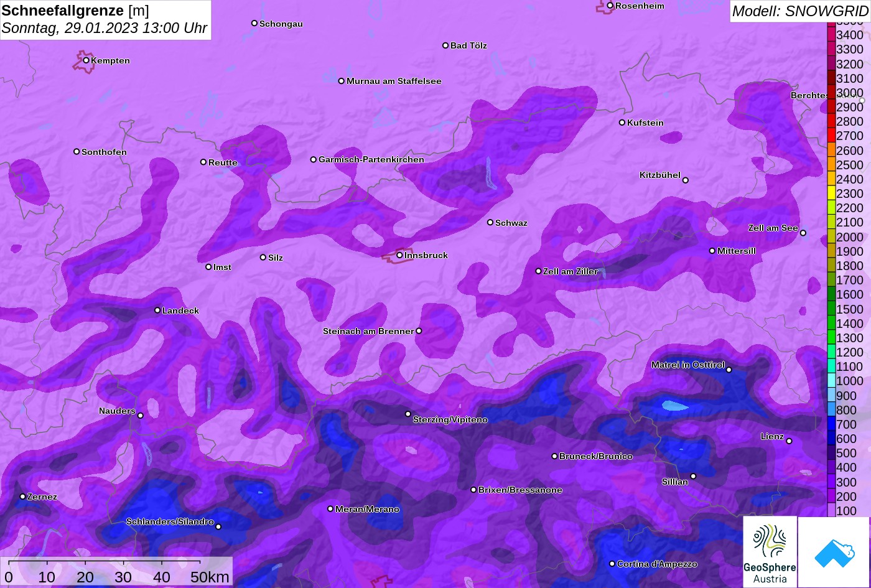Select the Schwaz marker
Screen dimensions: 871x588
pyautogui.click(x=490, y=222)
